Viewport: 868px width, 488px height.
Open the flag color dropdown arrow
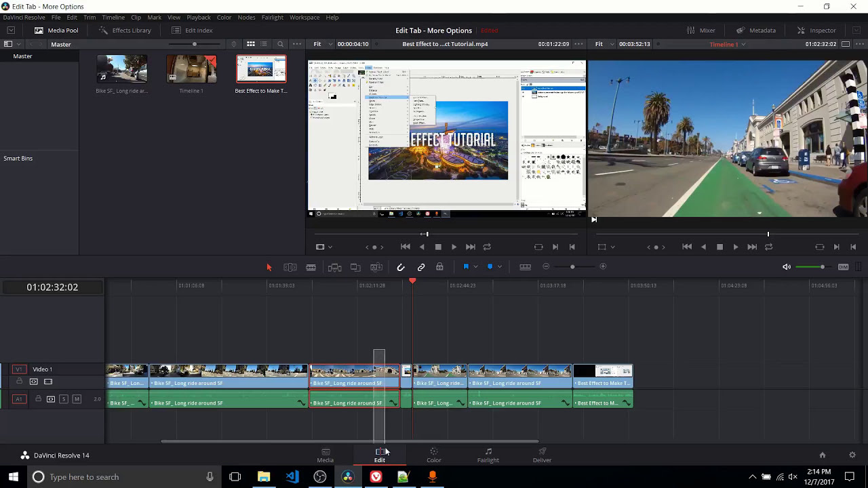point(475,267)
